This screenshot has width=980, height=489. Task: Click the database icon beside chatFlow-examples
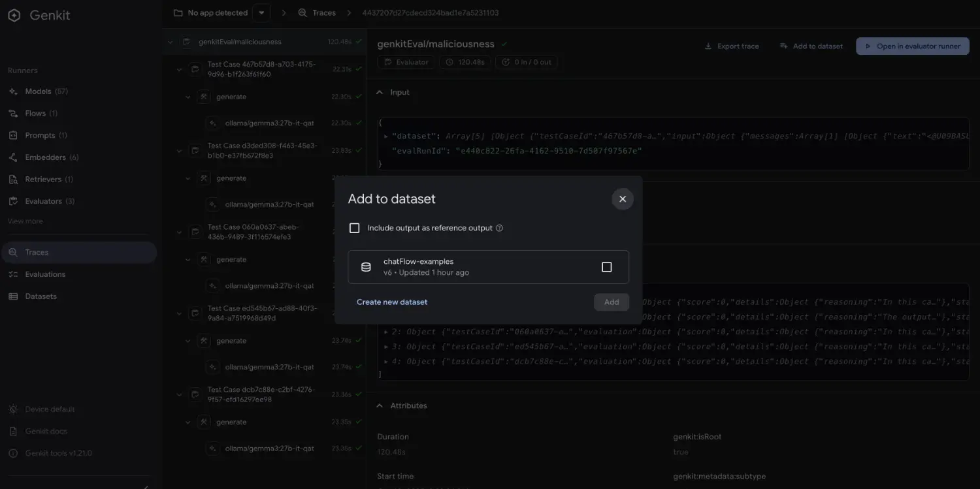366,267
